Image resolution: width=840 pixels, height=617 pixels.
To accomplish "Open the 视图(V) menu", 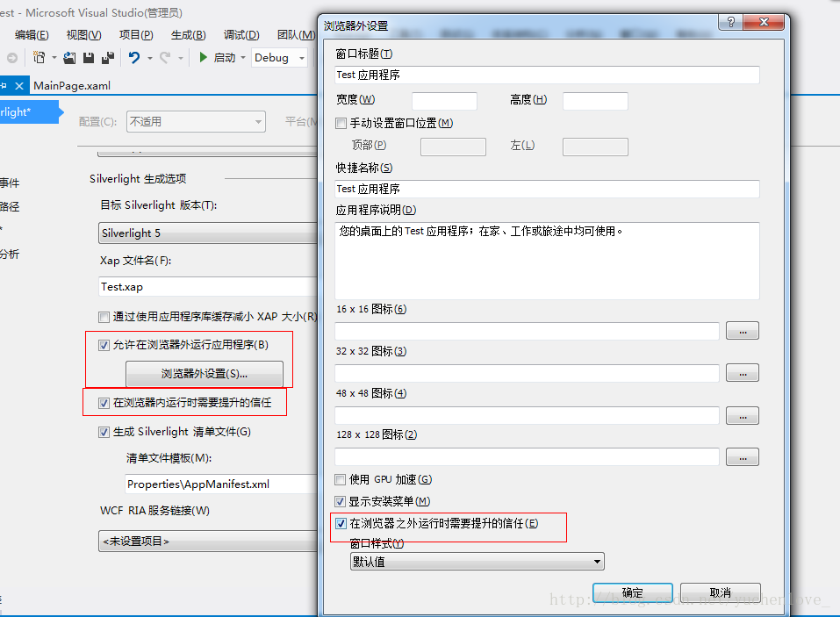I will 83,35.
